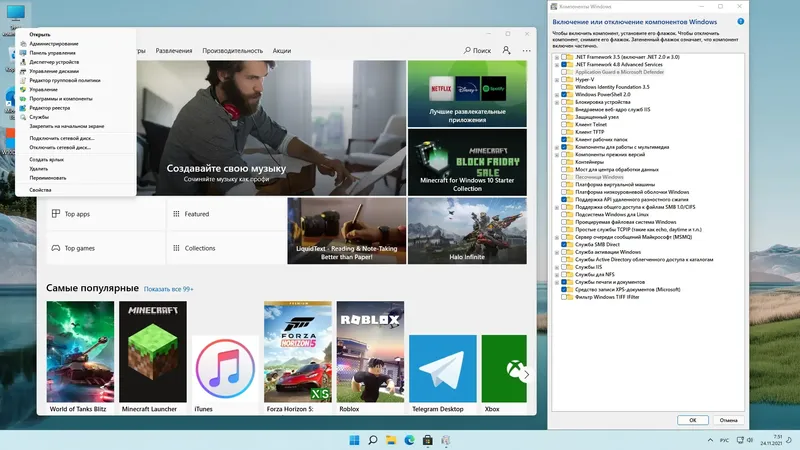Viewport: 800px width, 450px height.
Task: Open the Minecraft Block Friday Sale banner
Action: click(467, 162)
